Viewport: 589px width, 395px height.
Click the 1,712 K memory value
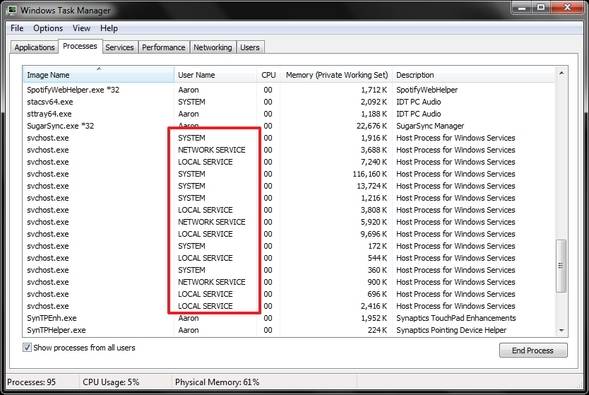374,90
